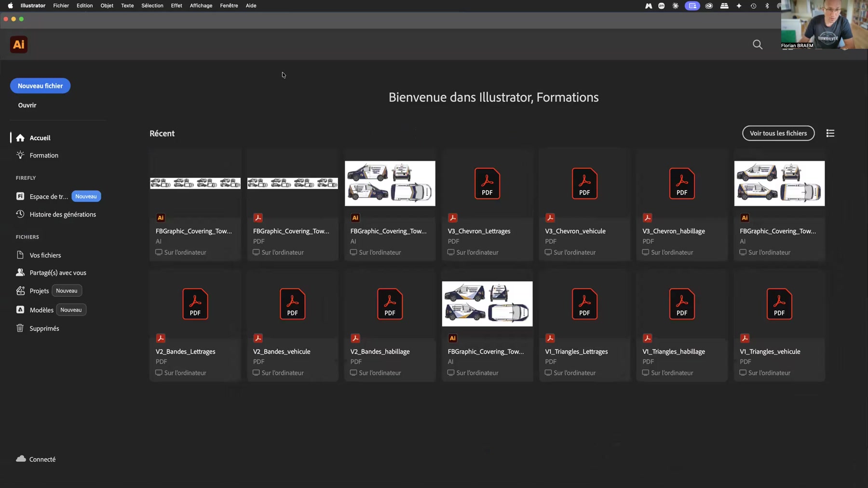Viewport: 868px width, 488px height.
Task: Open V3_Chevron_Lettrages PDF file icon
Action: [487, 184]
